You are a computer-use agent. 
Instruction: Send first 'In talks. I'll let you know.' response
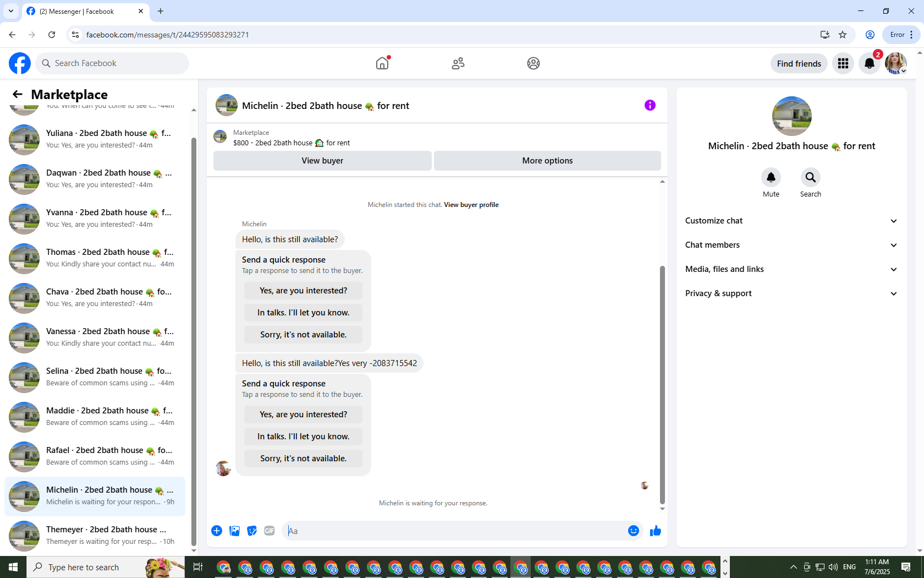pos(304,313)
